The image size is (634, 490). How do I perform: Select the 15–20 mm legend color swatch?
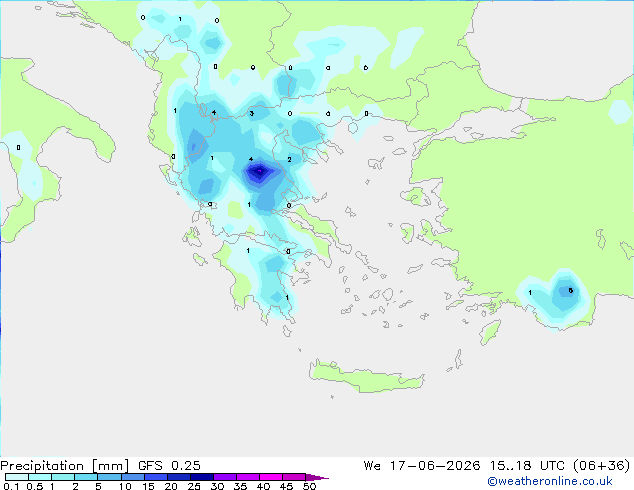pyautogui.click(x=155, y=477)
